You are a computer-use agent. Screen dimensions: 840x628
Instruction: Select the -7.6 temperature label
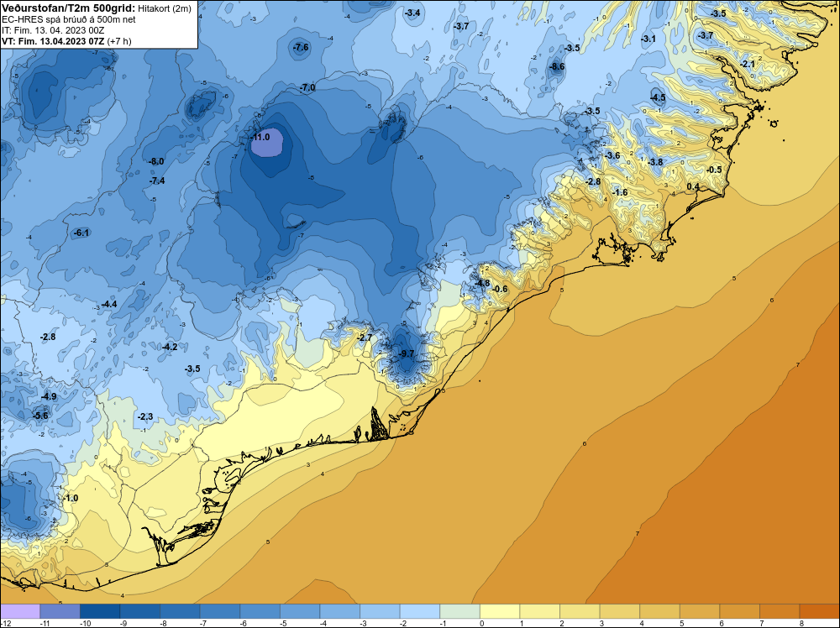pyautogui.click(x=301, y=48)
